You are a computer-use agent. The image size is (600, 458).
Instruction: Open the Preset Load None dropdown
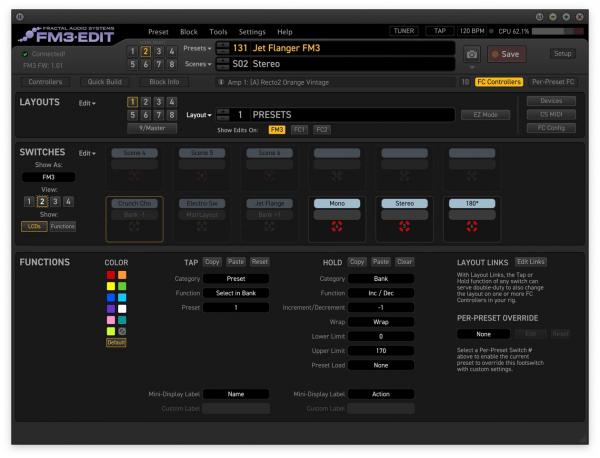[381, 365]
